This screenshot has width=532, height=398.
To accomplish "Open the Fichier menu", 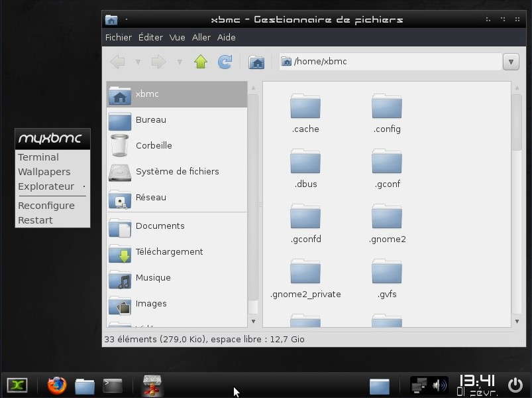I will coord(119,38).
